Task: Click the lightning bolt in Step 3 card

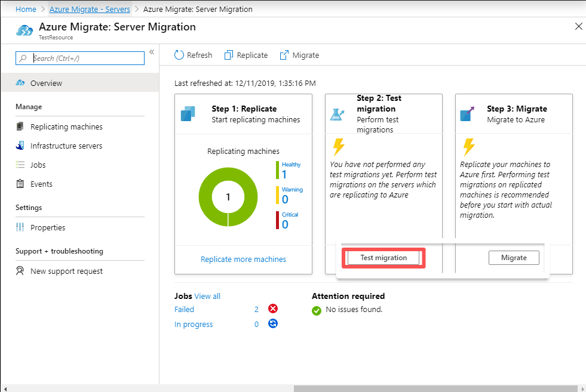Action: click(x=469, y=147)
